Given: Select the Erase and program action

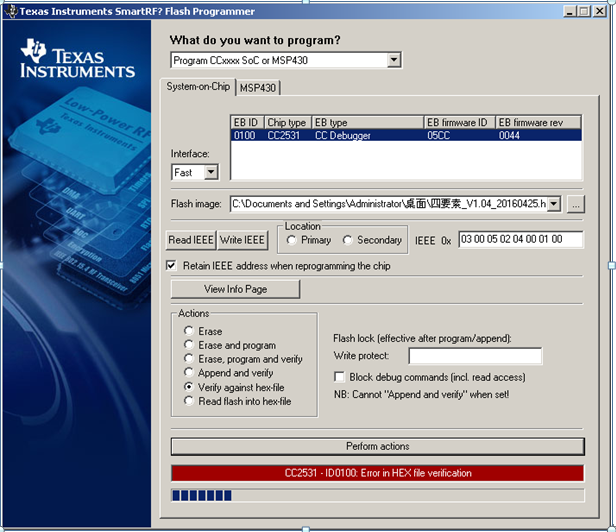Looking at the screenshot, I should click(x=189, y=345).
